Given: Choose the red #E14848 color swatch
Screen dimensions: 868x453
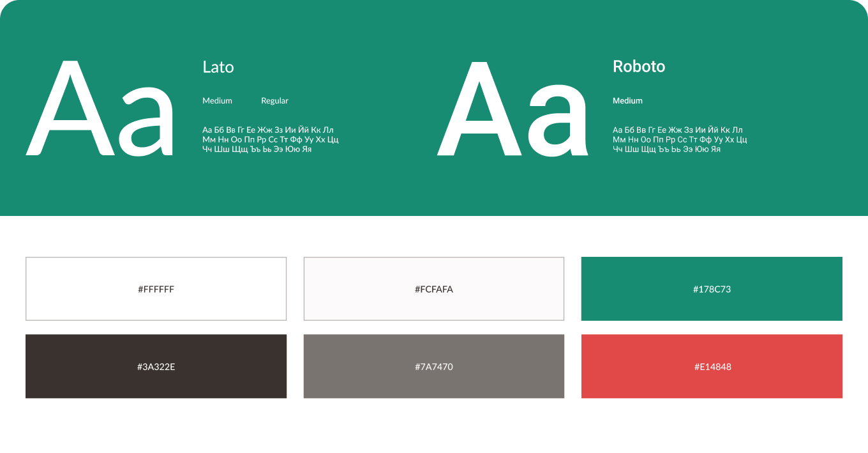Looking at the screenshot, I should pos(712,366).
